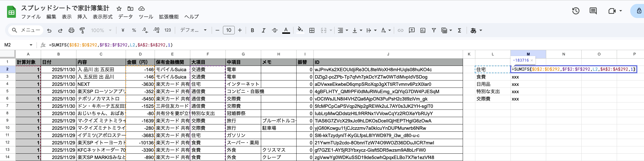This screenshot has width=644, height=161.
Task: Print the spreadsheet using printer icon
Action: [x=71, y=30]
